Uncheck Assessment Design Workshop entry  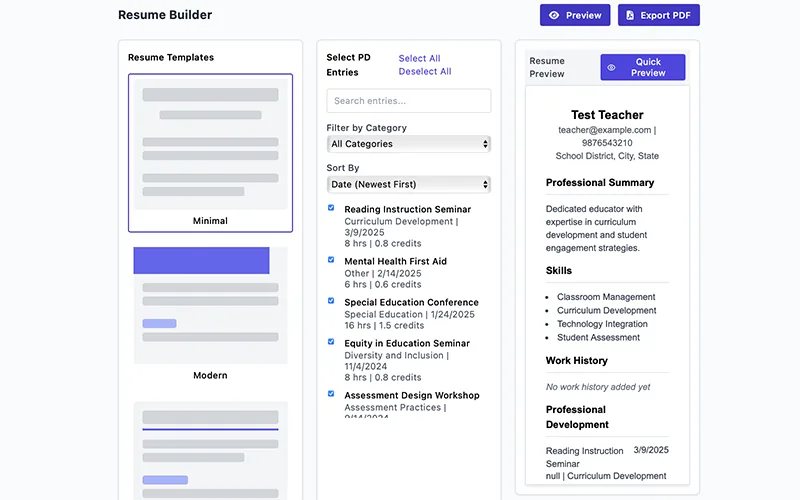coord(331,394)
